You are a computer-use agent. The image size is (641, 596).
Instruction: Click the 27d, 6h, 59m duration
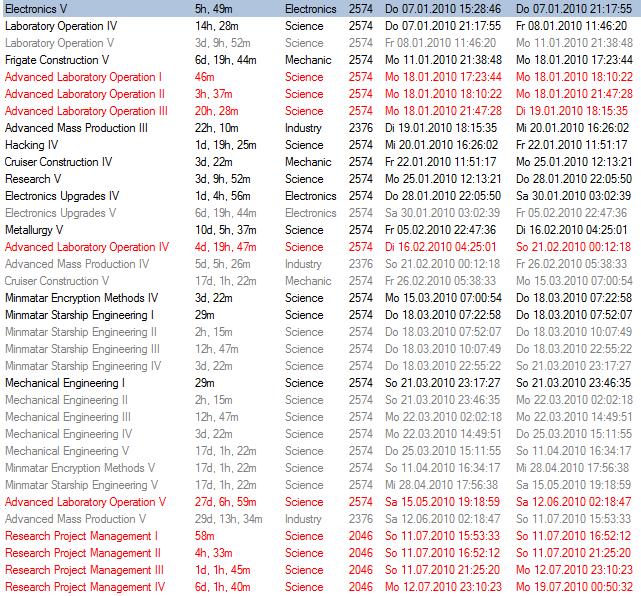tap(225, 502)
